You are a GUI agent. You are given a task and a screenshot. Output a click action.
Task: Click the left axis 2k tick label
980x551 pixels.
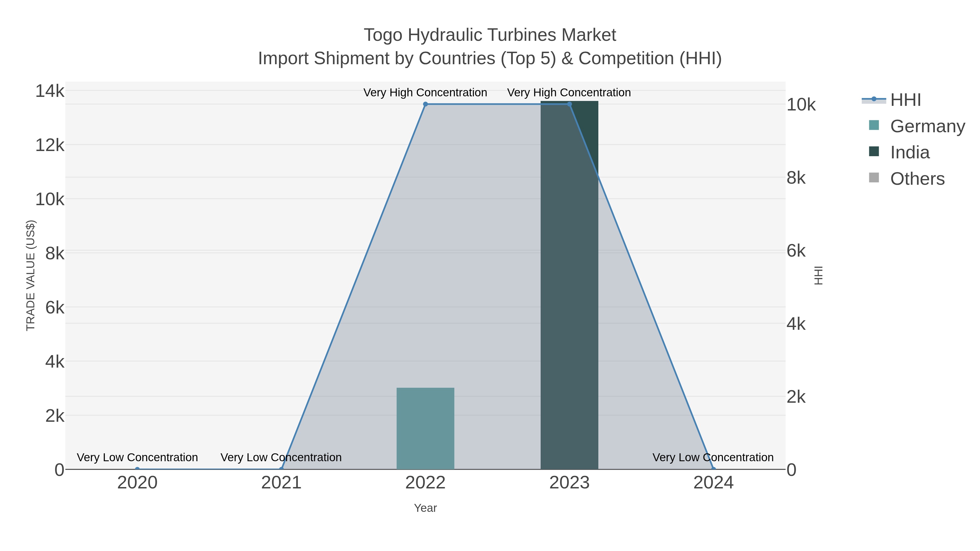55,416
